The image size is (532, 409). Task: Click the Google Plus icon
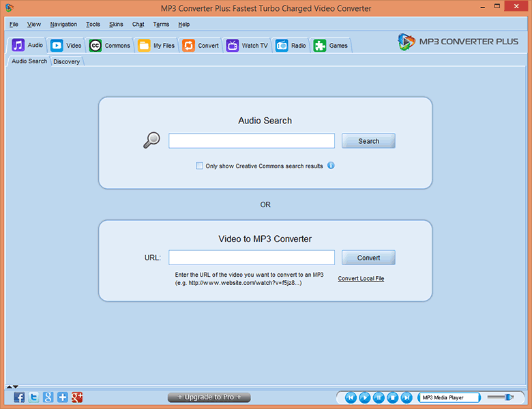[77, 397]
